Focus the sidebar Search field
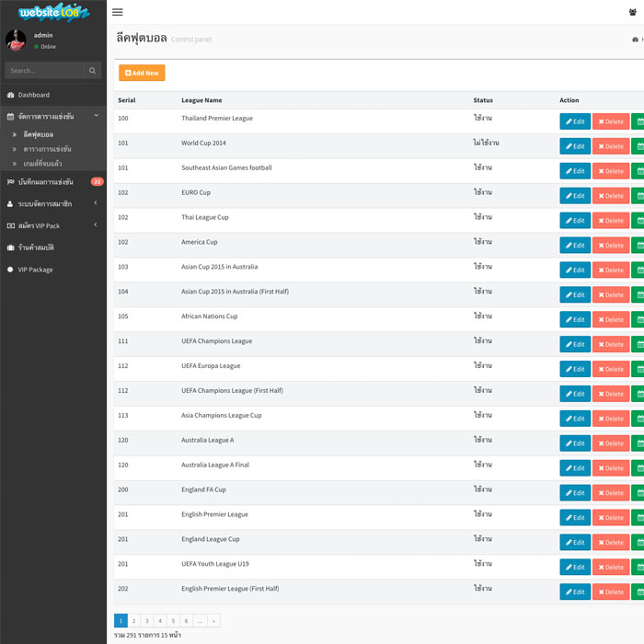Image resolution: width=644 pixels, height=644 pixels. point(44,71)
